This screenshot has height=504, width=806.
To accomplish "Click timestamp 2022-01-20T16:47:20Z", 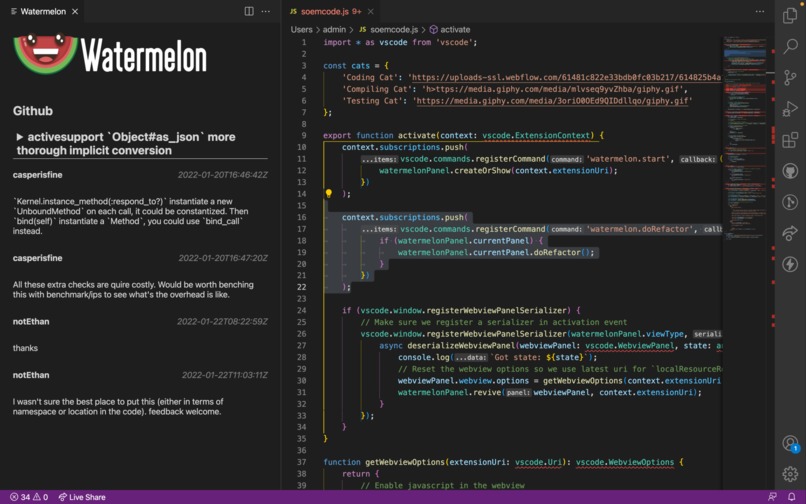I will click(x=223, y=258).
